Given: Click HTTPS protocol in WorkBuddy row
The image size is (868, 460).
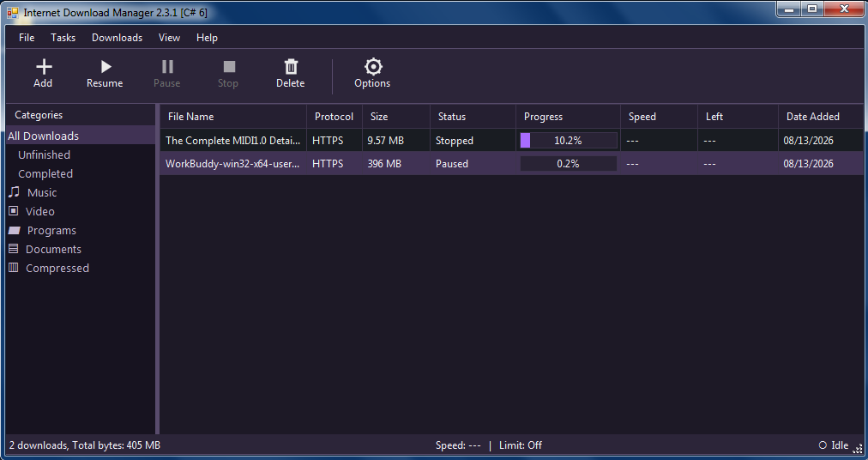Looking at the screenshot, I should [x=328, y=164].
